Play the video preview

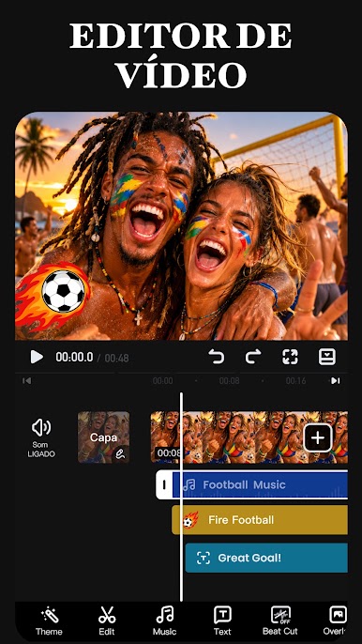pos(37,357)
